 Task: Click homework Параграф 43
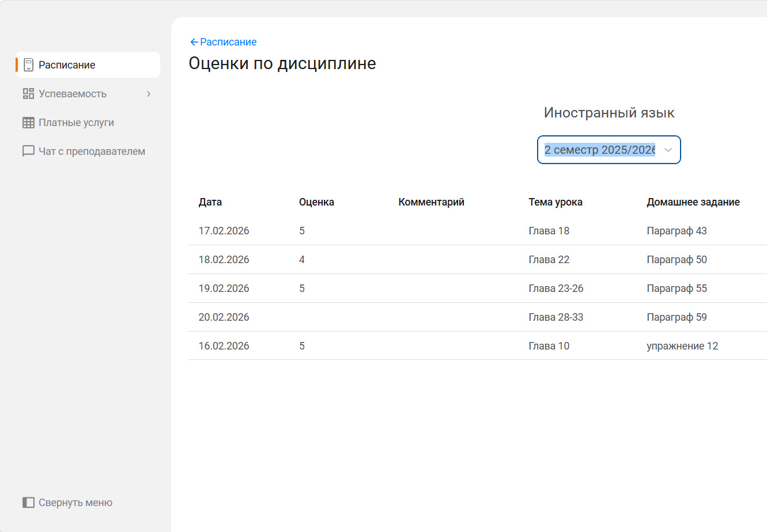[x=677, y=231]
